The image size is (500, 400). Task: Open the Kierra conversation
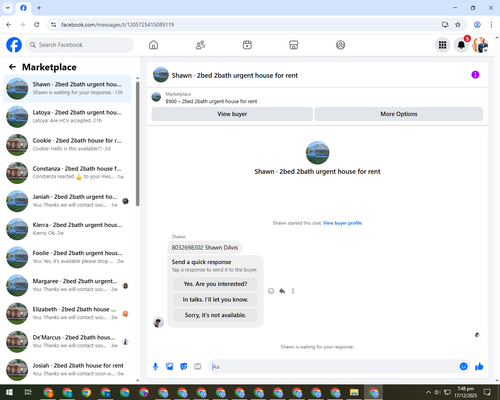[68, 229]
